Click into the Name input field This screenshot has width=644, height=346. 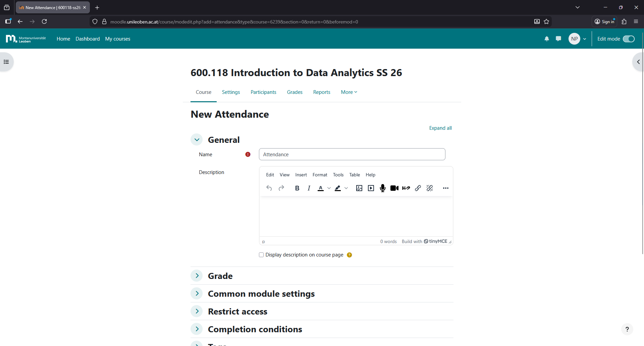352,154
